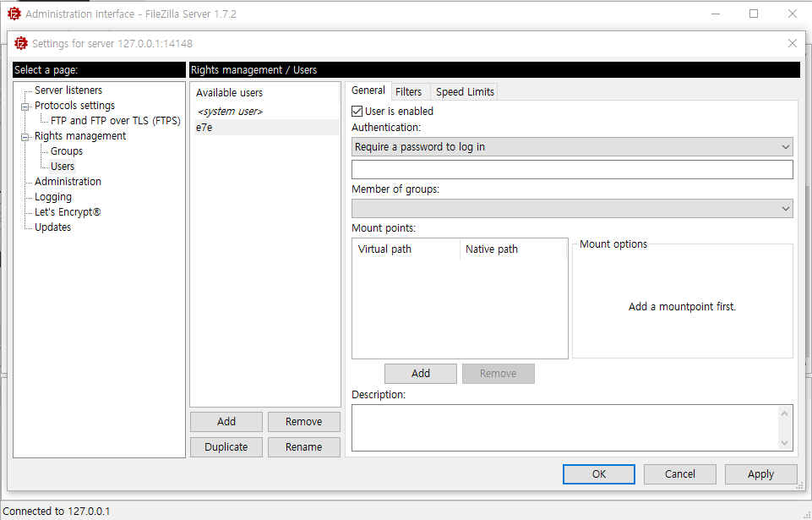
Task: Click inside the Description text box
Action: pos(564,428)
